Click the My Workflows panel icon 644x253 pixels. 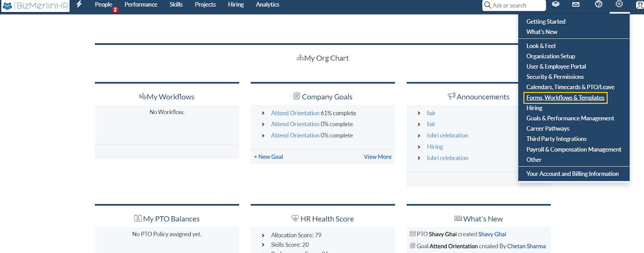142,96
